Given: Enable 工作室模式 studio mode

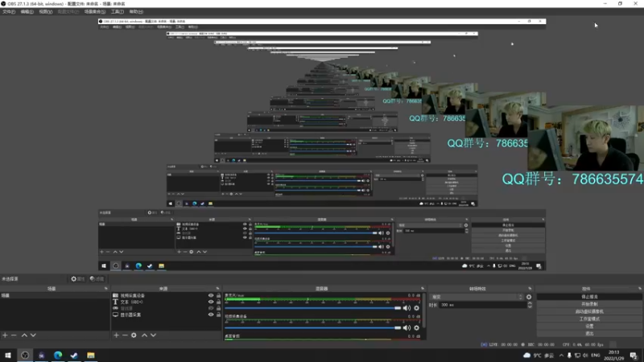Looking at the screenshot, I should click(x=589, y=319).
